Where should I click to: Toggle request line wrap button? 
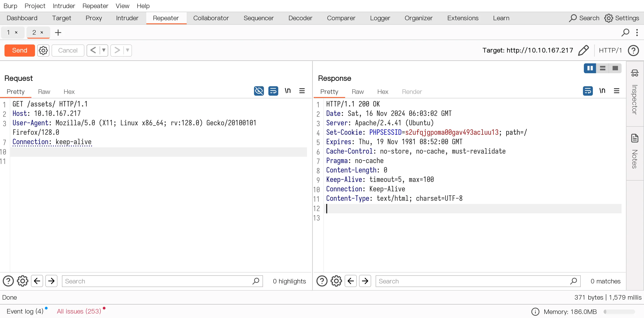pyautogui.click(x=273, y=91)
